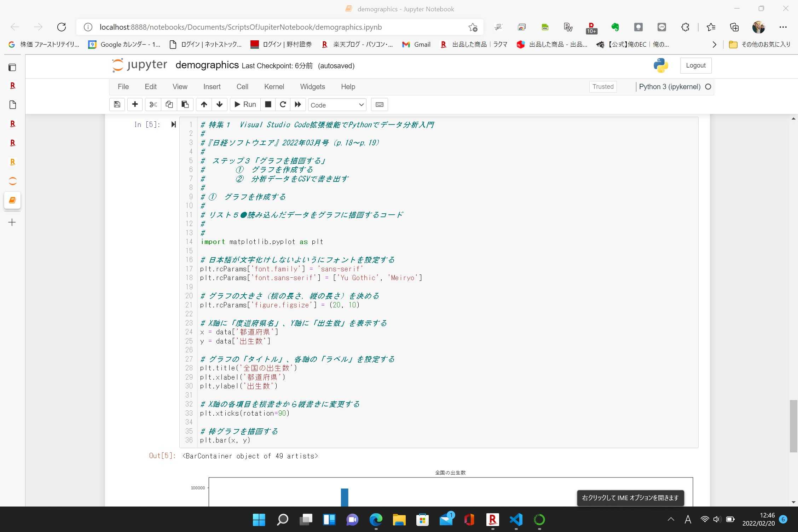Save the notebook with the save icon
798x532 pixels.
pyautogui.click(x=117, y=104)
